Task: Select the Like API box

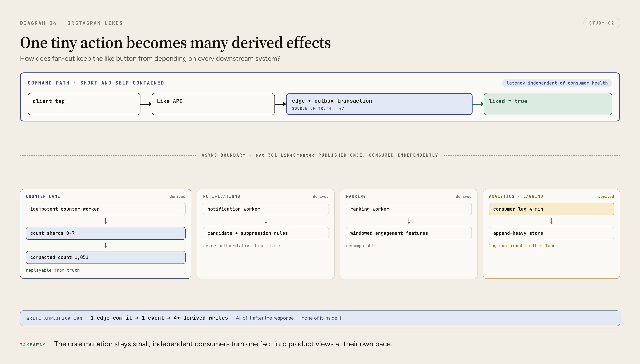Action: coord(213,104)
